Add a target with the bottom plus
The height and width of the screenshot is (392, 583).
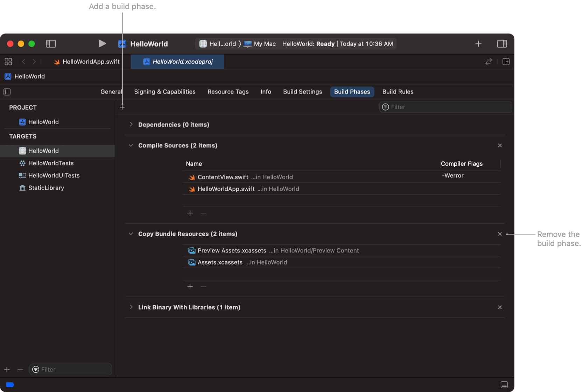coord(7,370)
